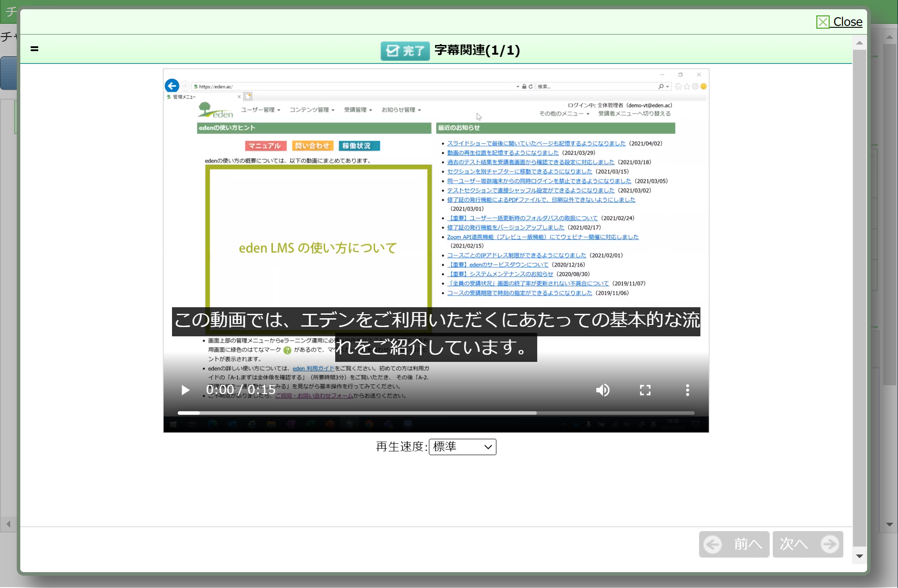Open the hamburger menu icon

point(34,48)
